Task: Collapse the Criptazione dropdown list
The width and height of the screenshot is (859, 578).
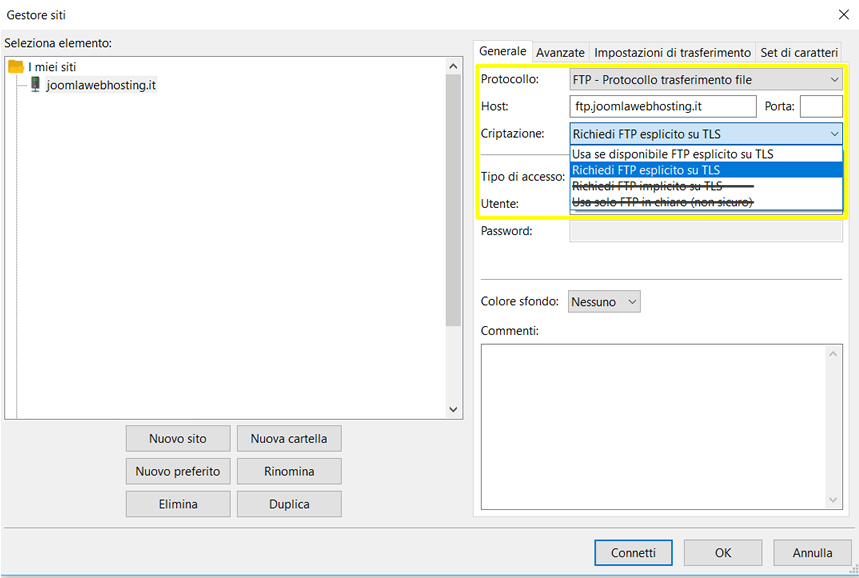Action: 834,134
